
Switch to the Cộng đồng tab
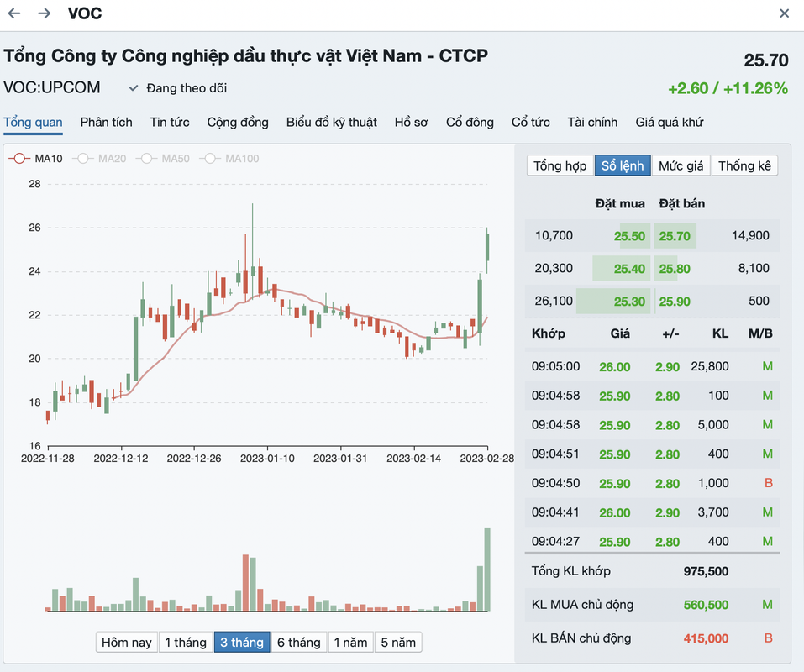pos(238,122)
